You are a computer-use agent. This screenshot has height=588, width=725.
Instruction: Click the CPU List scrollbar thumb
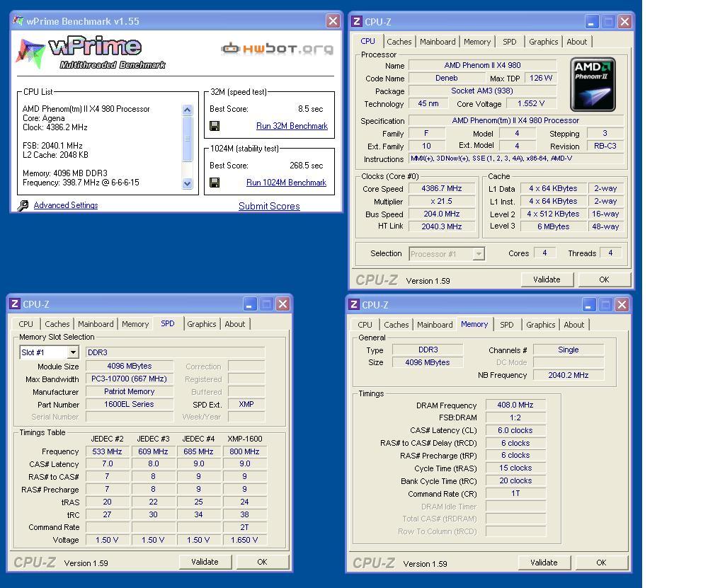[x=187, y=138]
